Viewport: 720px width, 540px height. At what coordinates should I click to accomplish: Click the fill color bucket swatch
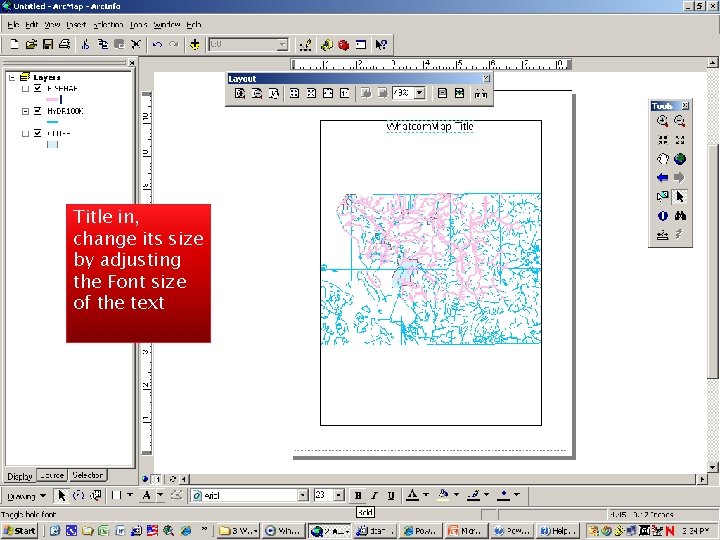pos(443,495)
